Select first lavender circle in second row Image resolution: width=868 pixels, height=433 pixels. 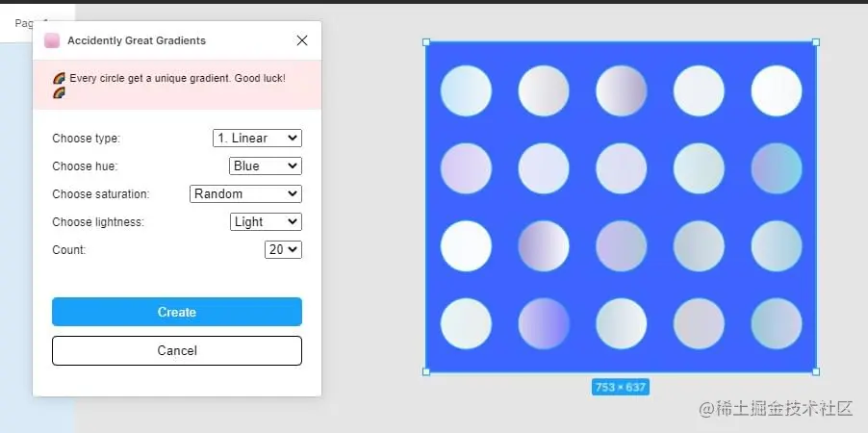click(x=466, y=168)
